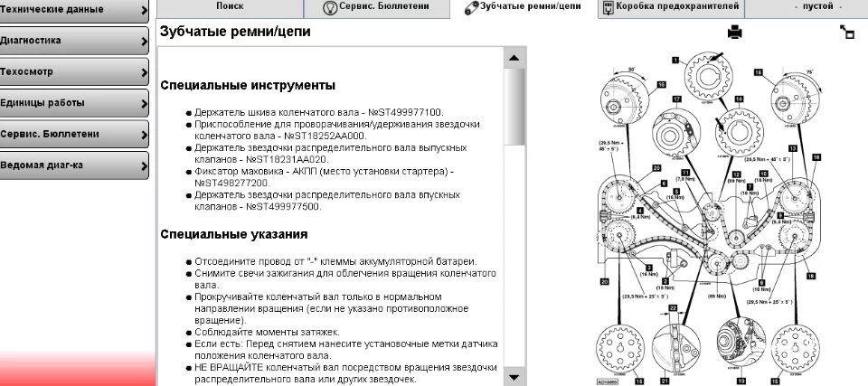Open Диагностика sidebar section
Image resolution: width=868 pixels, height=386 pixels.
(74, 41)
